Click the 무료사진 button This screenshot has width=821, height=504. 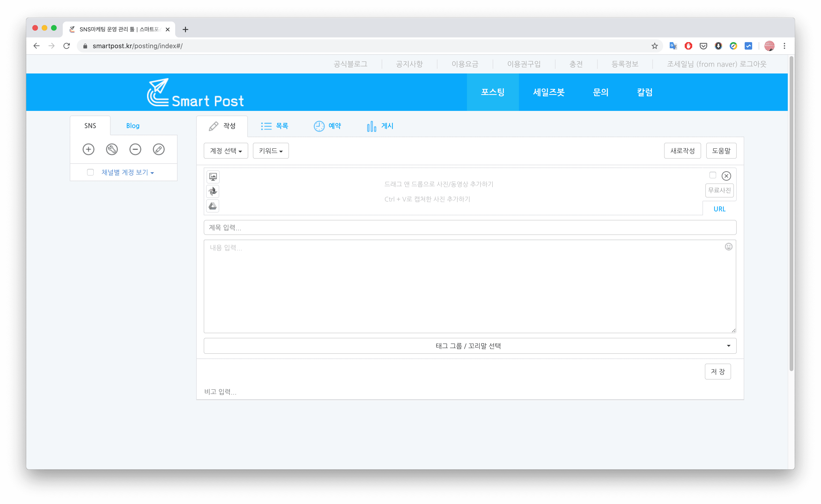pyautogui.click(x=719, y=190)
